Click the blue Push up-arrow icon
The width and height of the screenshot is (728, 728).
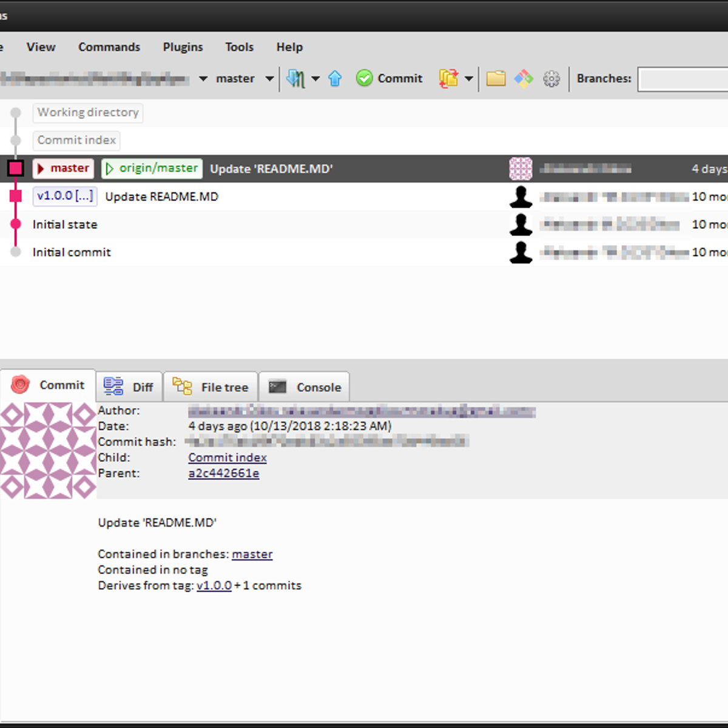(x=335, y=78)
